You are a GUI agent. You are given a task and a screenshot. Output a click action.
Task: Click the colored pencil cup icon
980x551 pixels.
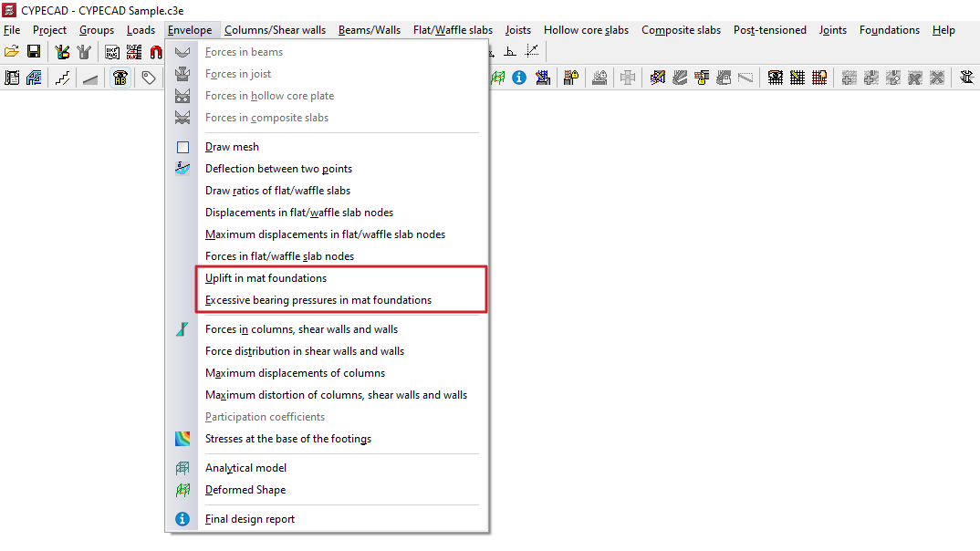click(62, 52)
